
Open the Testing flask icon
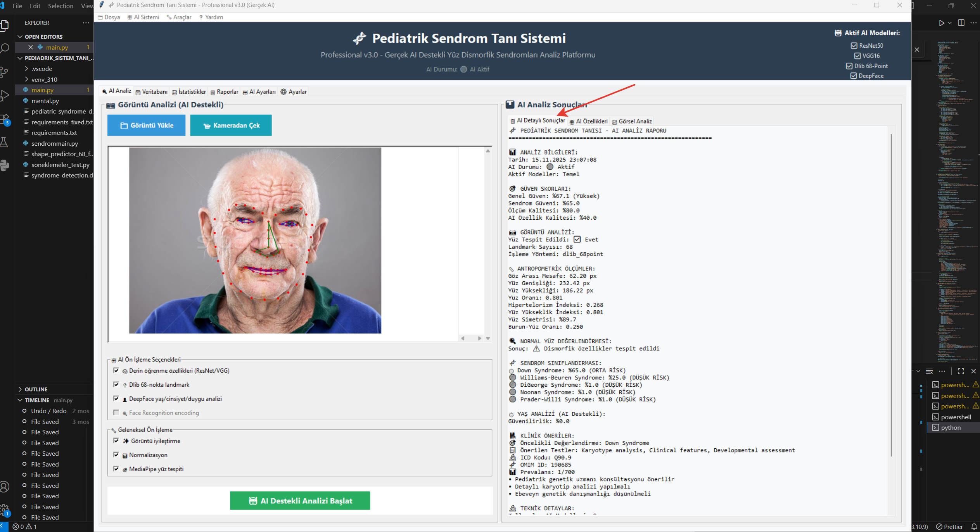point(5,142)
